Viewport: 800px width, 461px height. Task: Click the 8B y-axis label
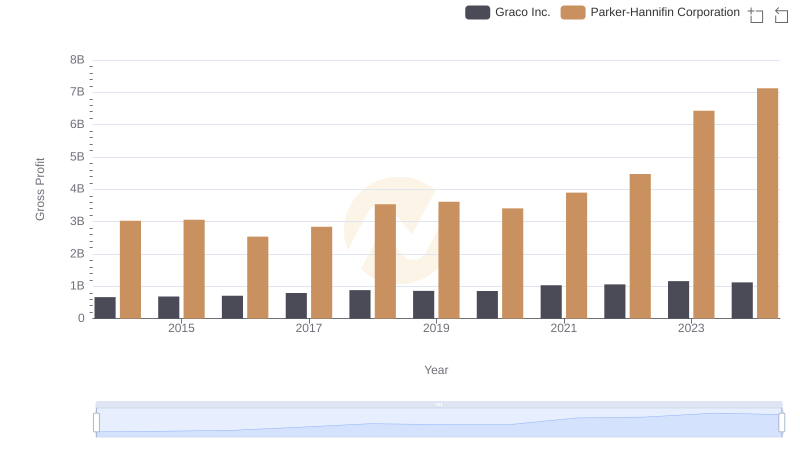tap(77, 60)
